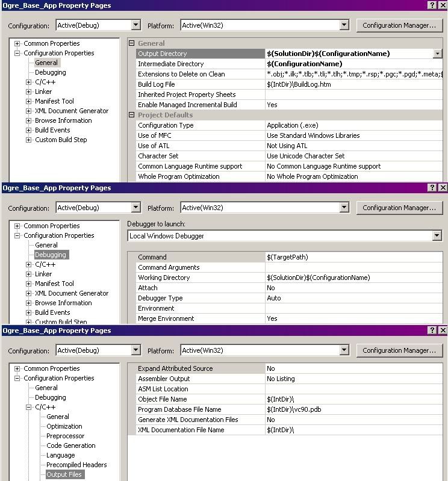Select the highlighted Output Files tree item
Image resolution: width=448 pixels, height=481 pixels.
tap(64, 474)
